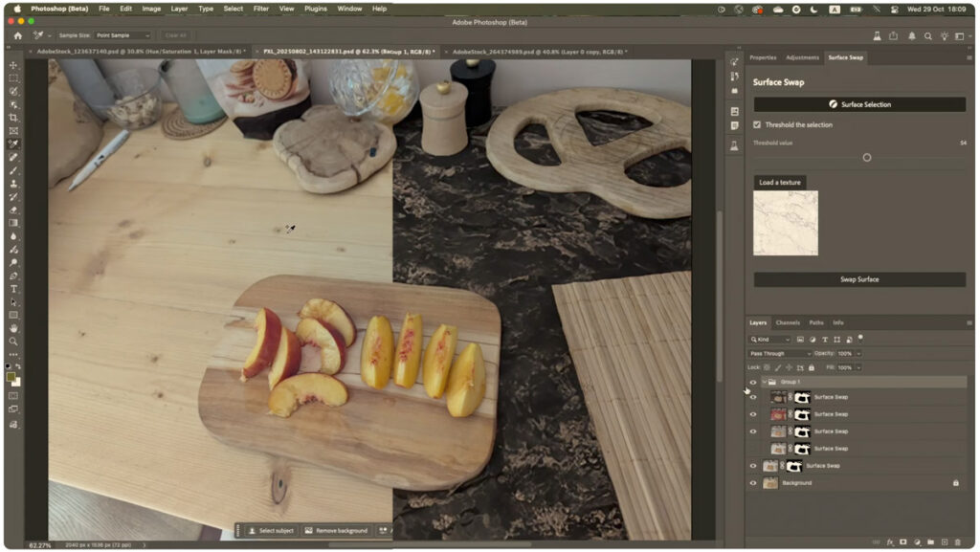This screenshot has width=980, height=552.
Task: Open the Plugins menu
Action: pos(316,9)
